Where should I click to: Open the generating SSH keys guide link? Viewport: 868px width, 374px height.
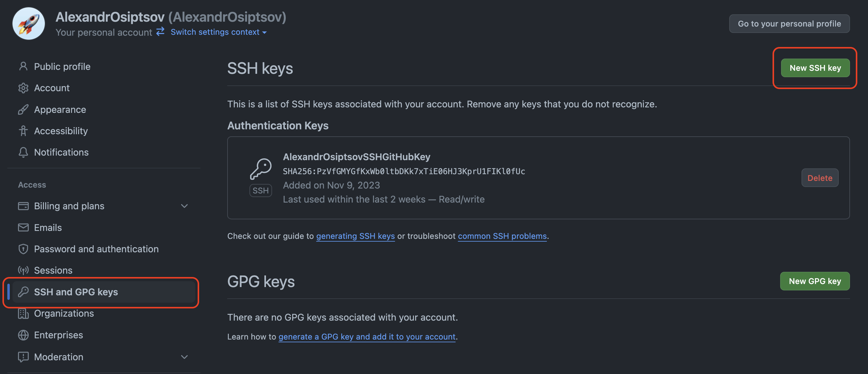[x=355, y=236]
